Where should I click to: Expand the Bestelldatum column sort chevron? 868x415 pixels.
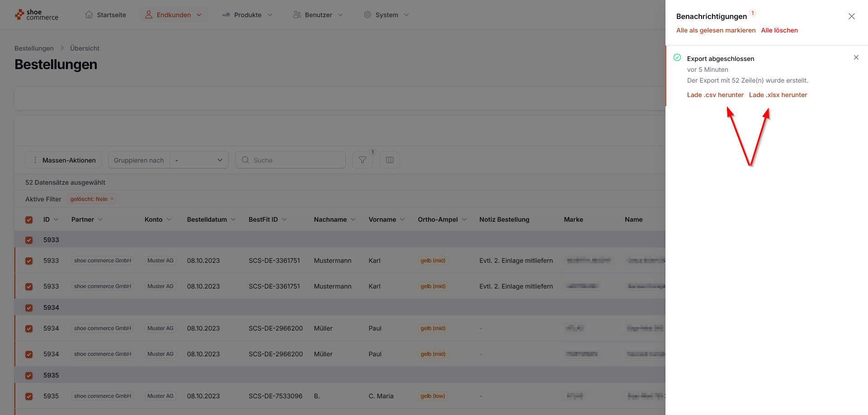233,219
